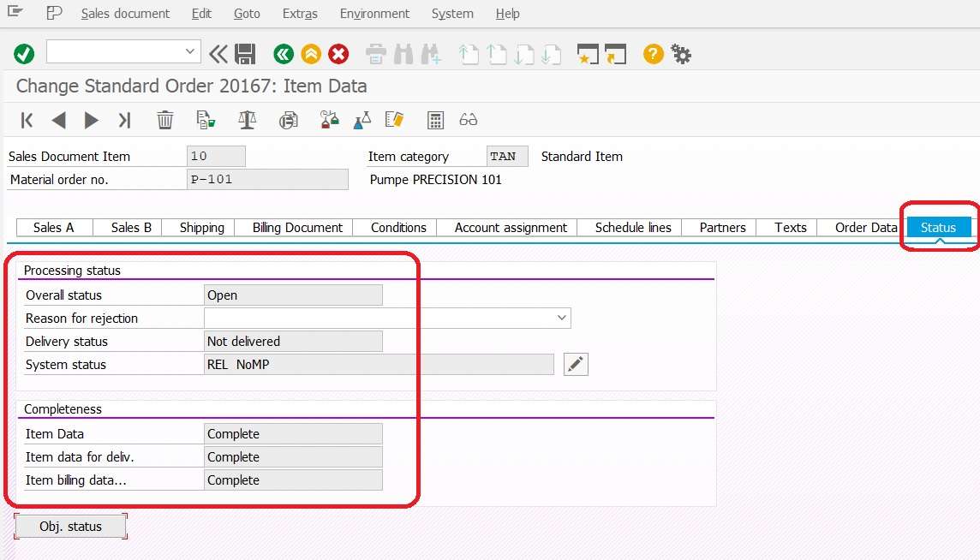Image resolution: width=980 pixels, height=560 pixels.
Task: Open the Environment menu
Action: click(374, 14)
